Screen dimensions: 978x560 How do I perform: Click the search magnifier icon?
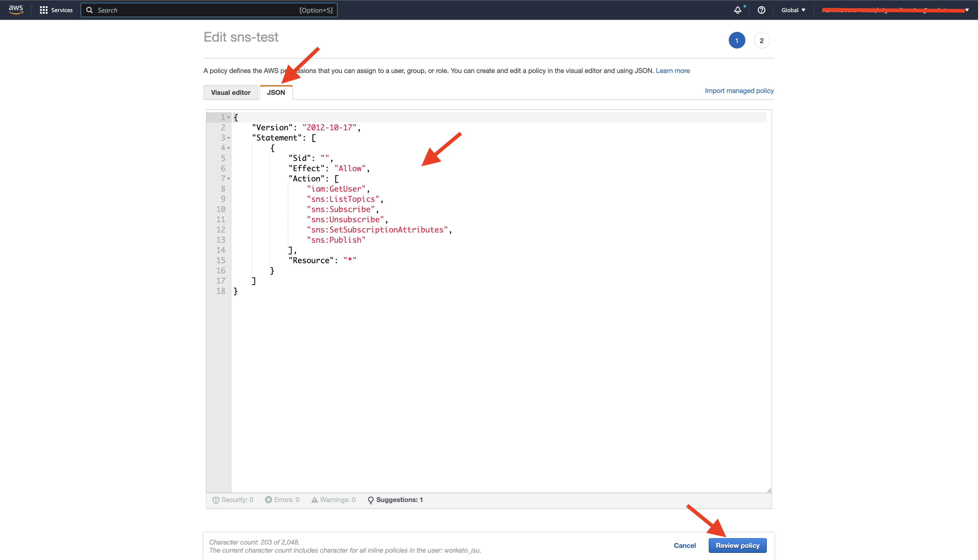pos(90,10)
